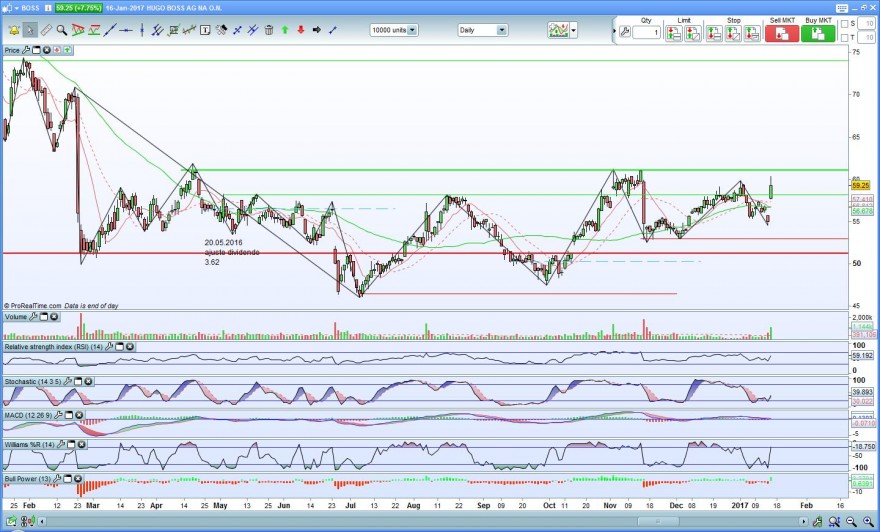The width and height of the screenshot is (880, 532).
Task: Click the '20.05.2016 ajuste dividendo' chart note
Action: 232,252
